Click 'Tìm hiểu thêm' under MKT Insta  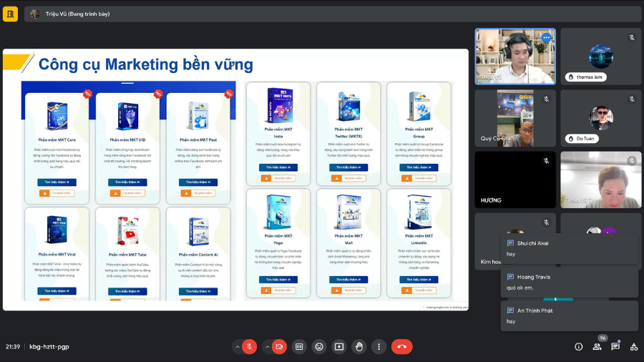coord(278,167)
